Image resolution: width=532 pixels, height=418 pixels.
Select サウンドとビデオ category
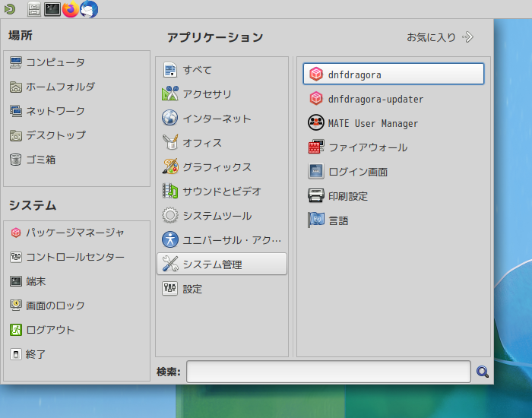222,192
